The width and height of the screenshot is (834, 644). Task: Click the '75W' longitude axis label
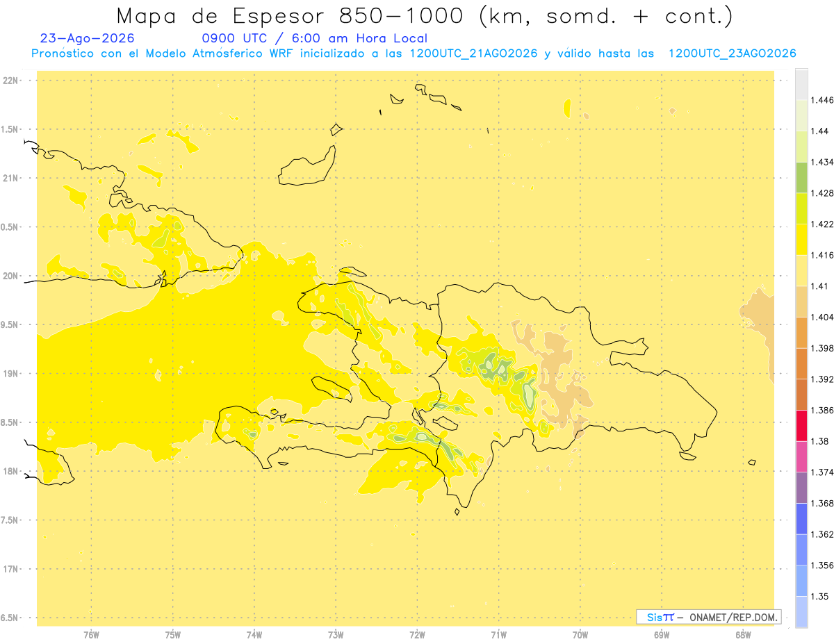(173, 635)
